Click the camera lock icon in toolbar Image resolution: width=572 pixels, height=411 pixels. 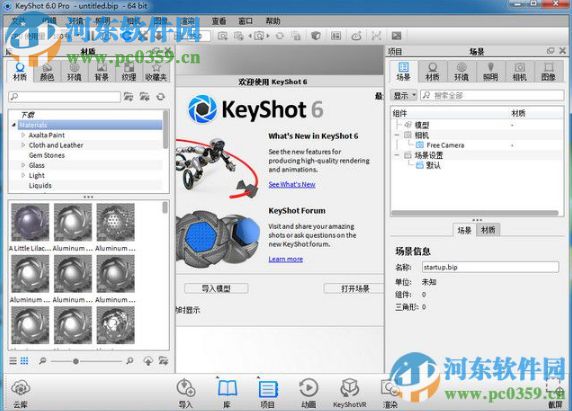[x=296, y=36]
